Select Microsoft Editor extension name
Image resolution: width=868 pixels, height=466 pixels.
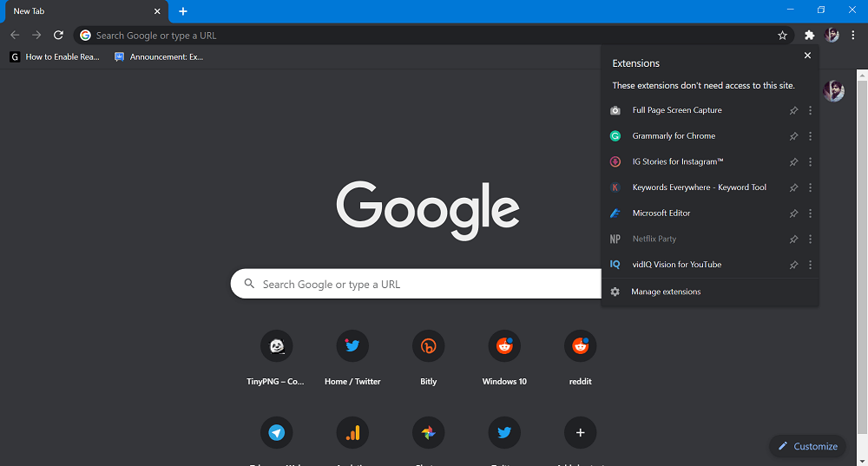coord(661,213)
